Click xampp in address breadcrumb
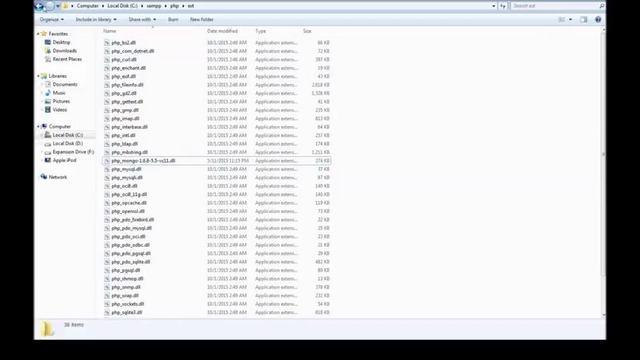This screenshot has width=640, height=360. 154,6
